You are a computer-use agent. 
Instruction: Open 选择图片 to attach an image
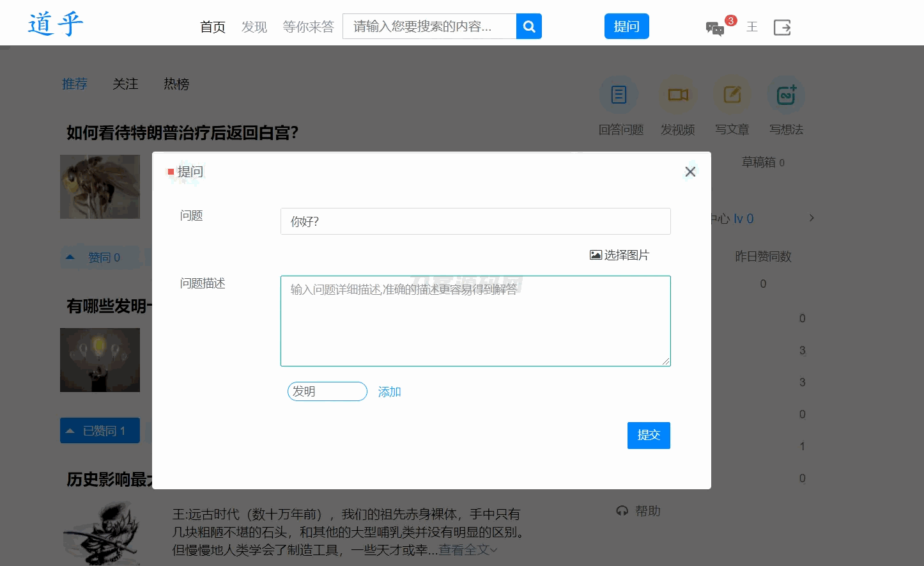[619, 255]
